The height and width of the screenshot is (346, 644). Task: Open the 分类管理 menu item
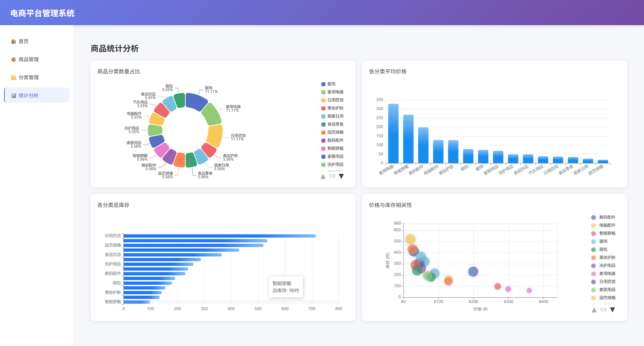click(x=37, y=78)
